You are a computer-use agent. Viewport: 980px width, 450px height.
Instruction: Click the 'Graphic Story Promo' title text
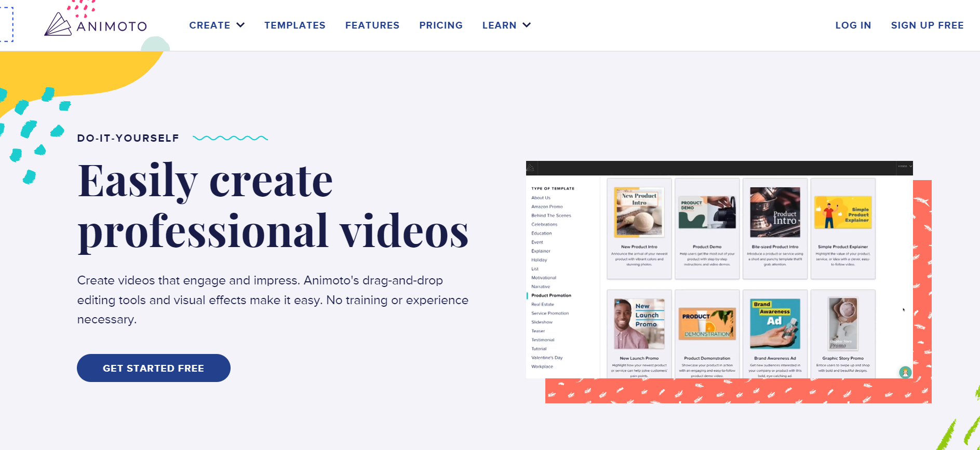click(843, 358)
